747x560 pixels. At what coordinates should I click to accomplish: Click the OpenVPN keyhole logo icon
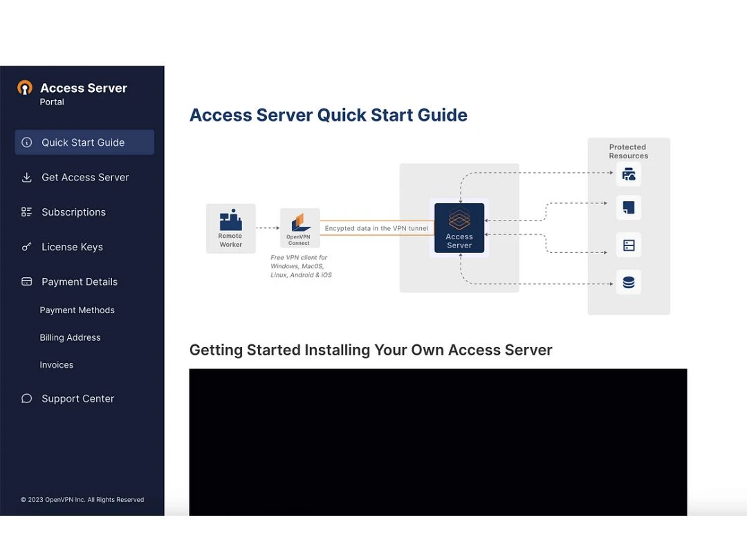pyautogui.click(x=25, y=88)
